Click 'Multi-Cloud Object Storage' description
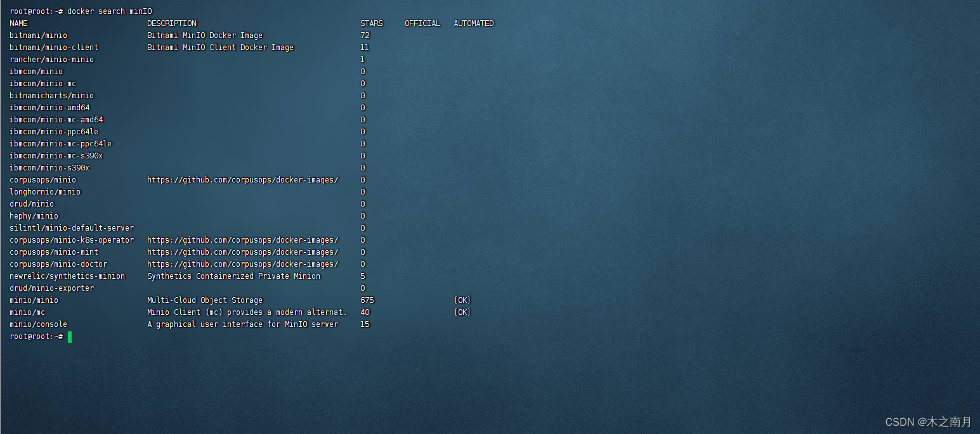 pyautogui.click(x=205, y=300)
